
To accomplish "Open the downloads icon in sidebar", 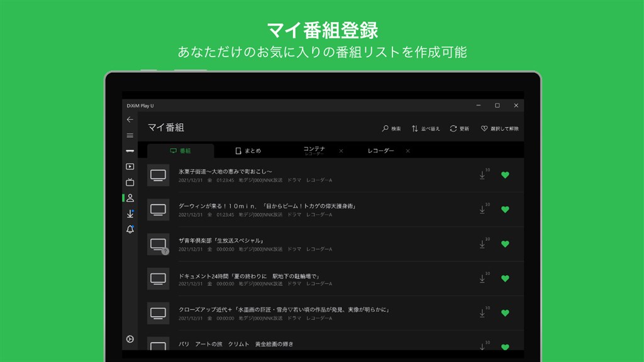I will tap(130, 214).
